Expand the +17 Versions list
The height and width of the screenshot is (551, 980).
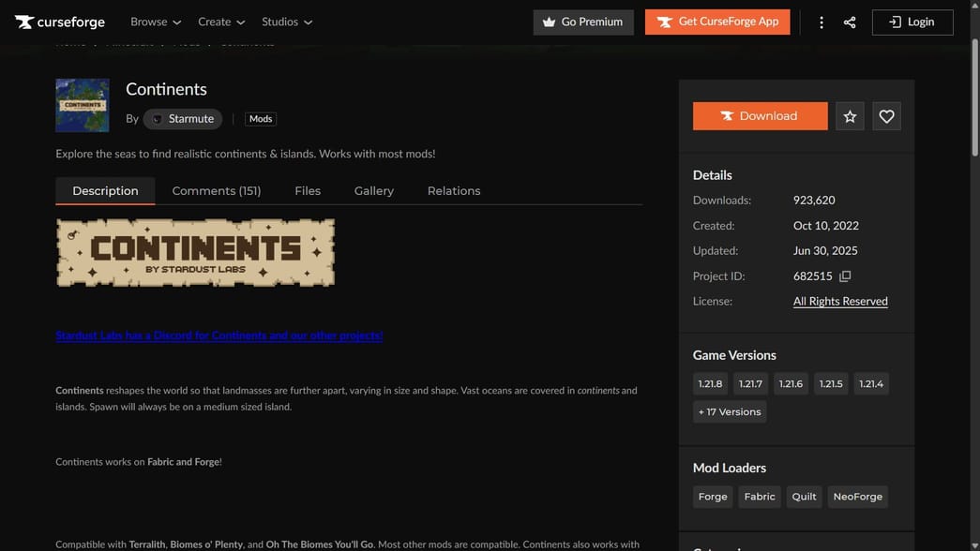tap(730, 410)
